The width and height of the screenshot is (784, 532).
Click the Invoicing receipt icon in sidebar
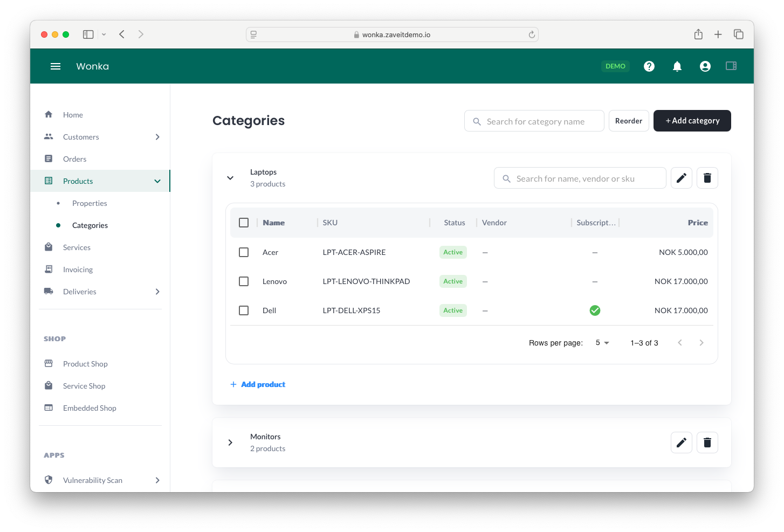pyautogui.click(x=49, y=269)
